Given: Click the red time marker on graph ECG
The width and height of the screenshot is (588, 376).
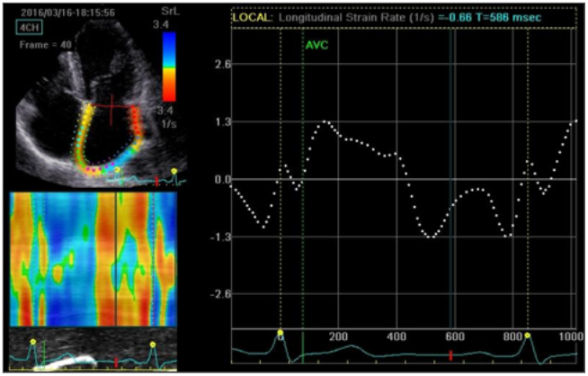Looking at the screenshot, I should [x=450, y=355].
